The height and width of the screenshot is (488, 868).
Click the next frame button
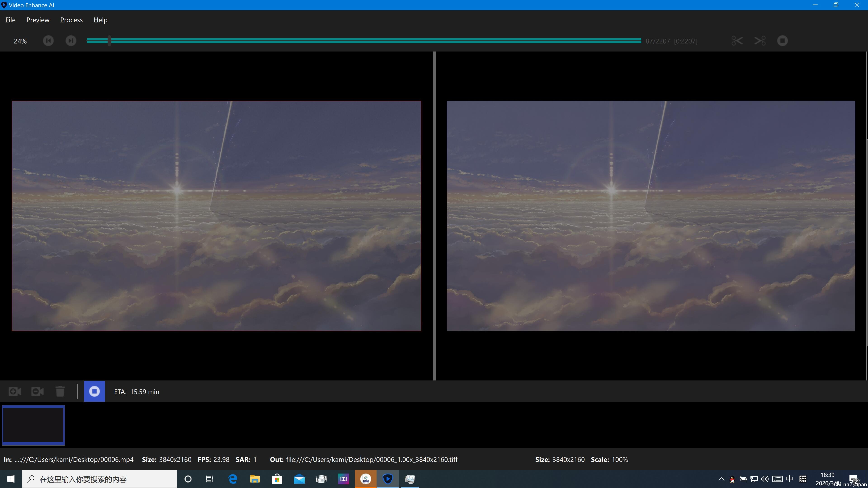tap(71, 41)
